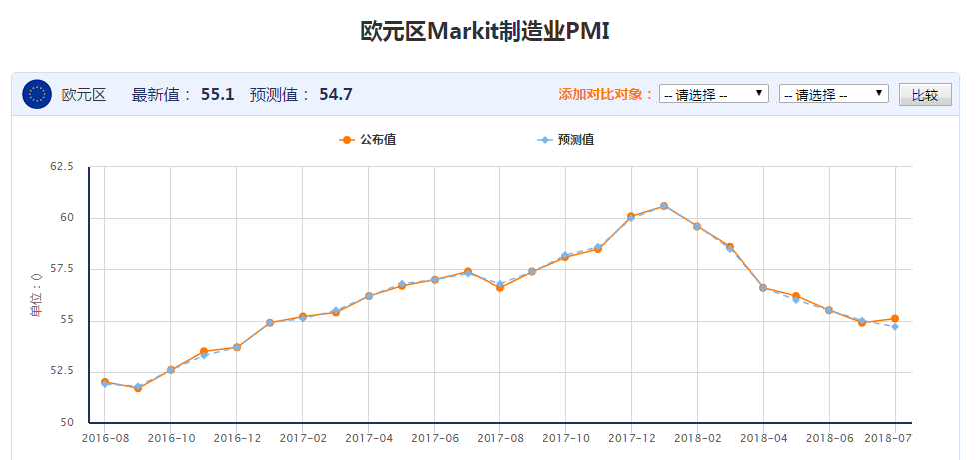The image size is (980, 460).
Task: Click the last blue forecast point at 2018-07
Action: tap(895, 327)
